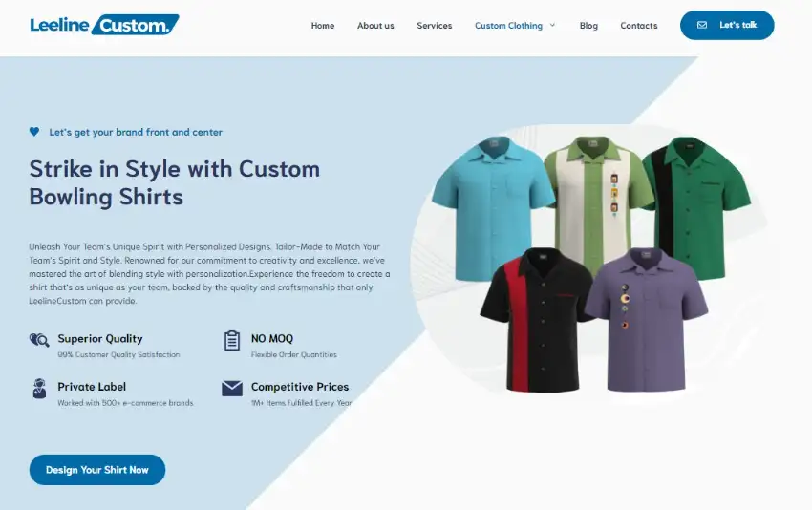Viewport: 812px width, 510px height.
Task: Open the Custom Clothing menu
Action: (508, 26)
